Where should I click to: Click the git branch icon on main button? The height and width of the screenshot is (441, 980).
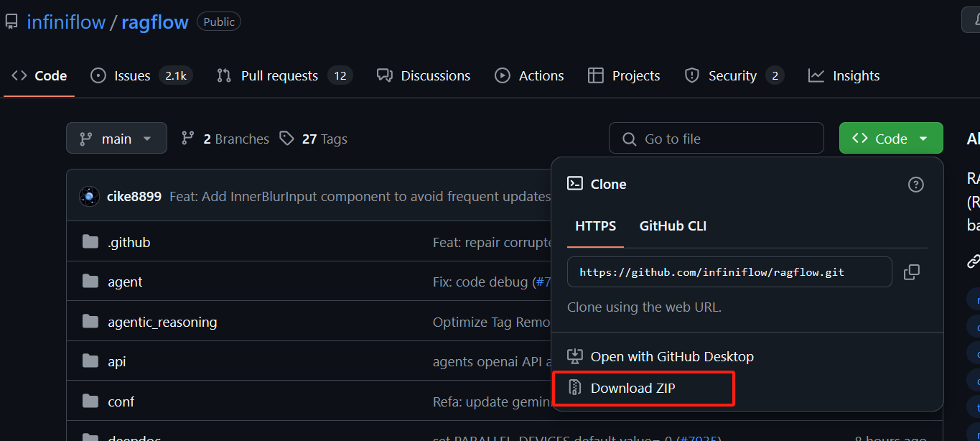point(86,139)
